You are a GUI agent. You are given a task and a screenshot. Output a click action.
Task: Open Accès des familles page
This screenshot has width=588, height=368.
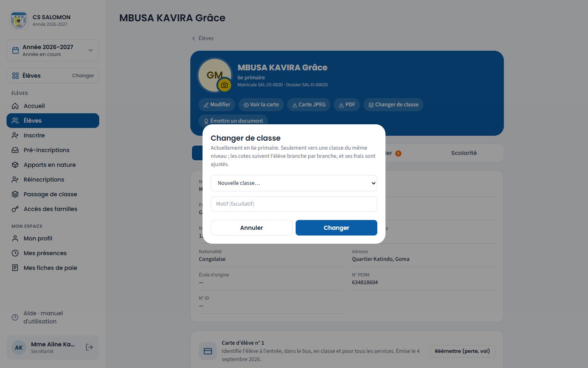[x=53, y=209]
